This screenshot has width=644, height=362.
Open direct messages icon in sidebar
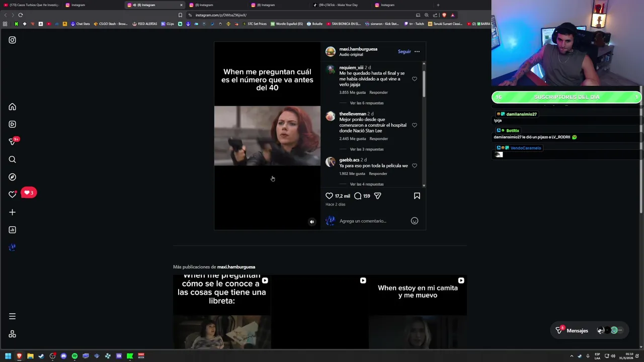click(12, 142)
